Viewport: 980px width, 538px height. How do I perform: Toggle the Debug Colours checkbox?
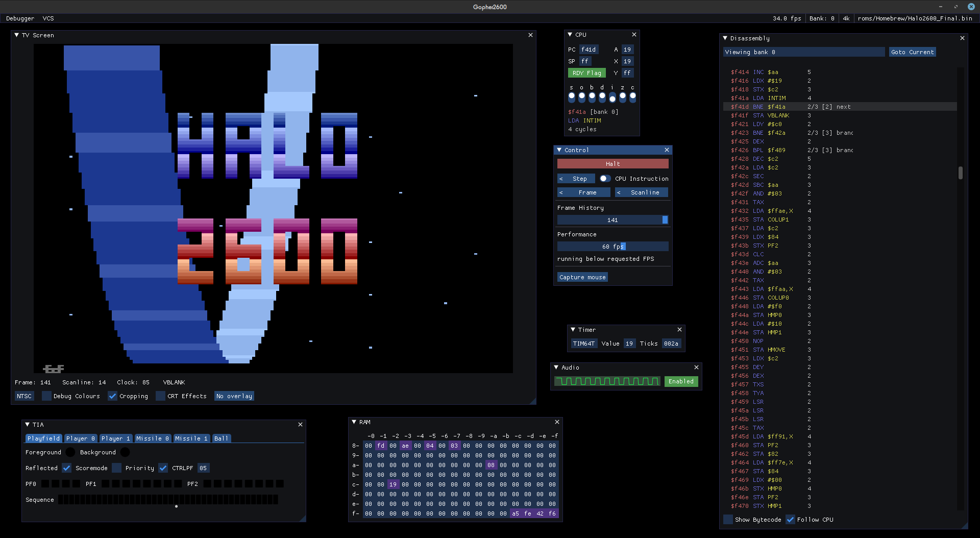pos(46,396)
